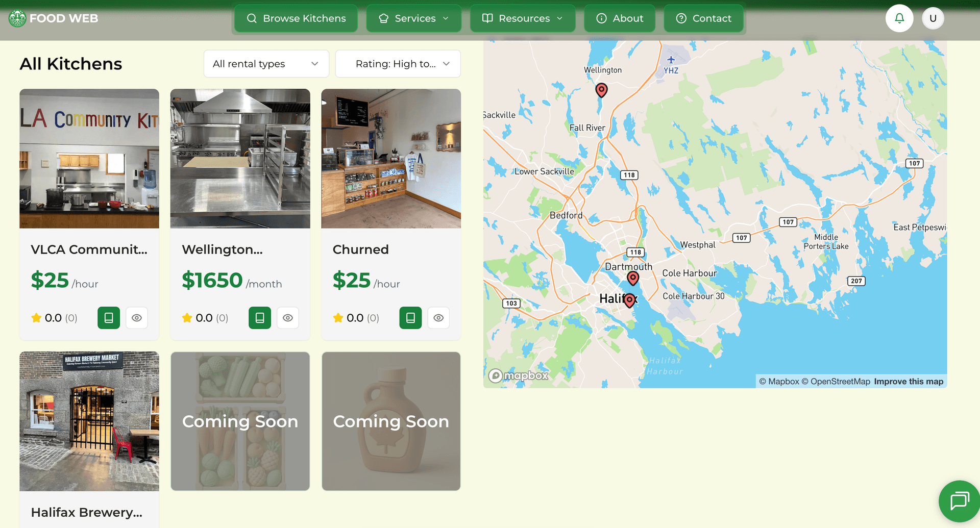
Task: Open Wellington kitchen photo
Action: (240, 159)
